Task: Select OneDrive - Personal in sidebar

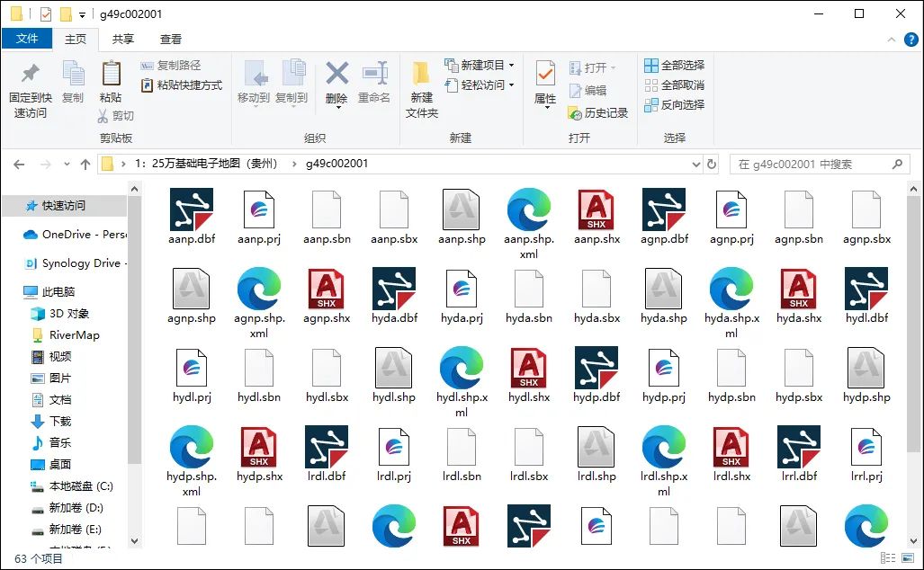Action: [76, 235]
